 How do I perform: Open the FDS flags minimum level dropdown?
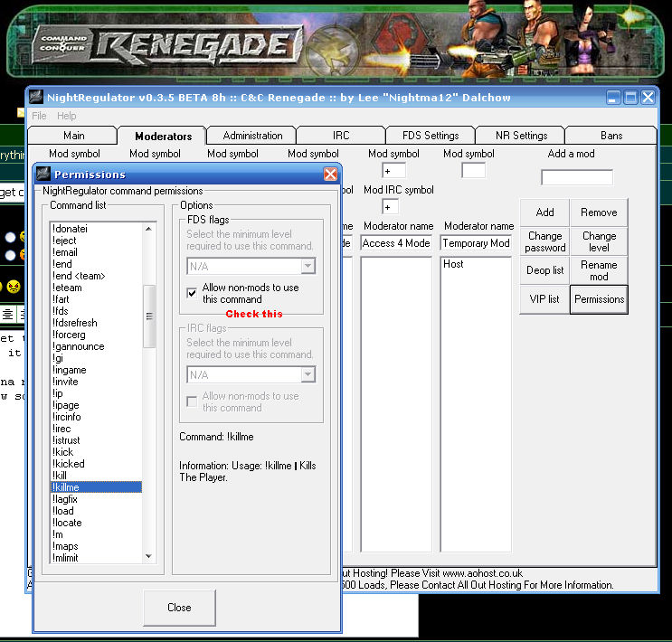(x=308, y=267)
